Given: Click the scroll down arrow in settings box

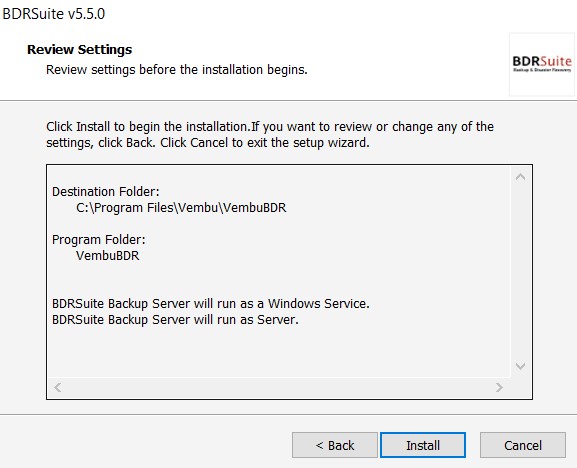Looking at the screenshot, I should 520,366.
